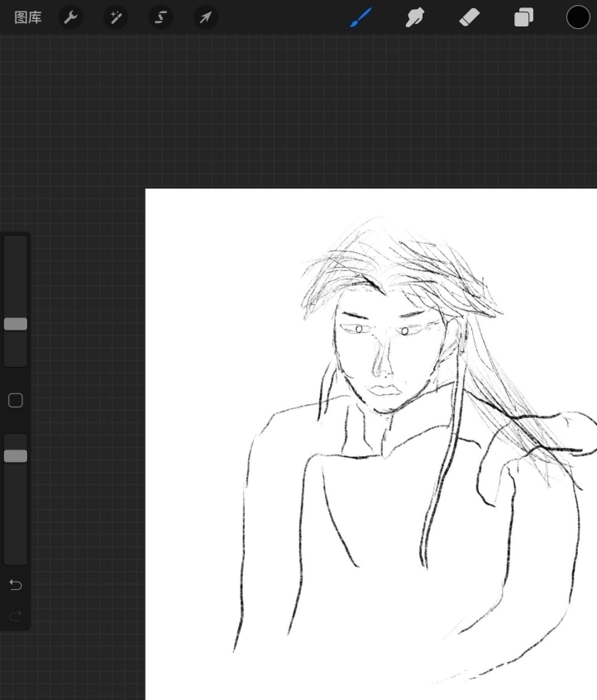
Task: Activate the Selection S-ribbon tool
Action: (160, 17)
